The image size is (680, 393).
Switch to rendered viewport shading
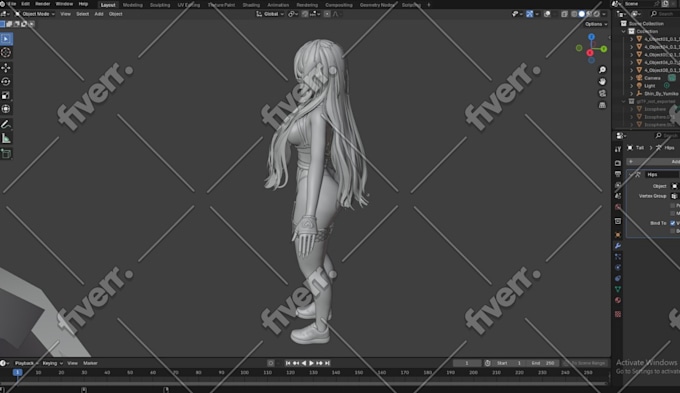point(597,14)
